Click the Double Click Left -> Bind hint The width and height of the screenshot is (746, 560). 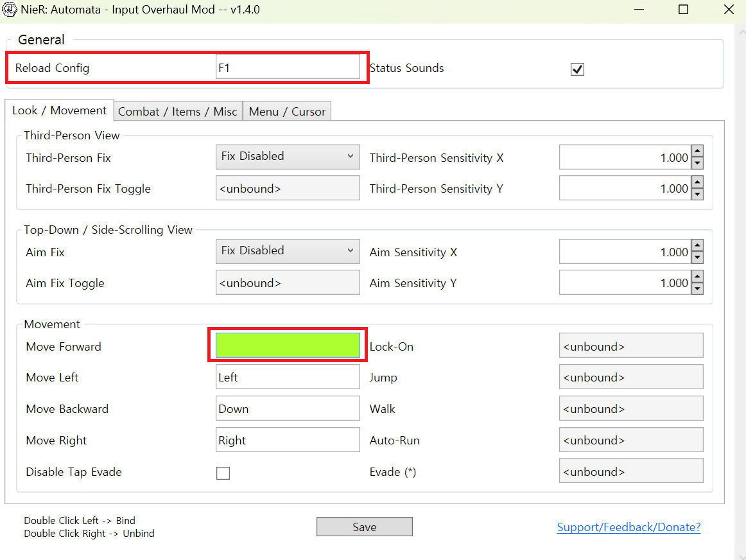[x=80, y=521]
